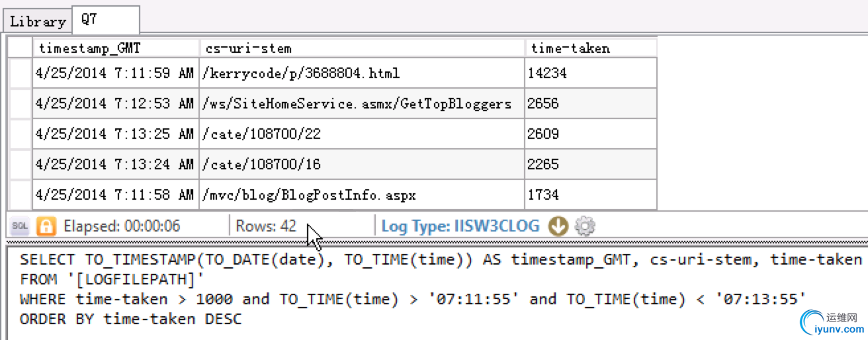Click the round down-arrow log type icon
Viewport: 868px width, 340px height.
pos(559,226)
